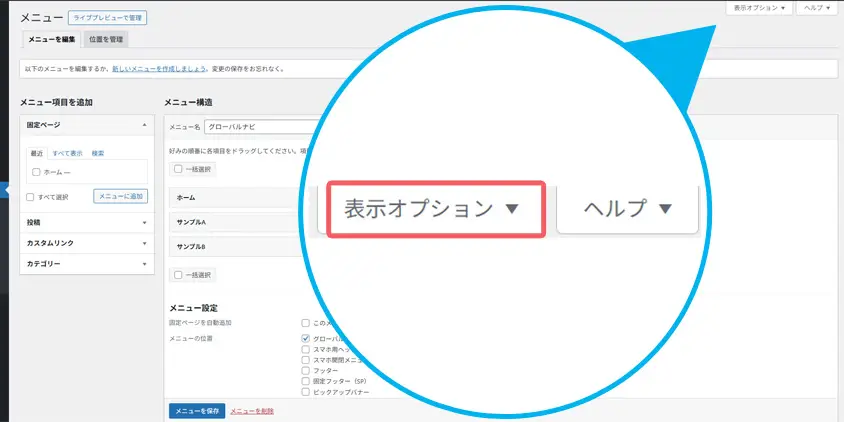Image resolution: width=844 pixels, height=422 pixels.
Task: Click the メニュー構造 heading
Action: [188, 102]
